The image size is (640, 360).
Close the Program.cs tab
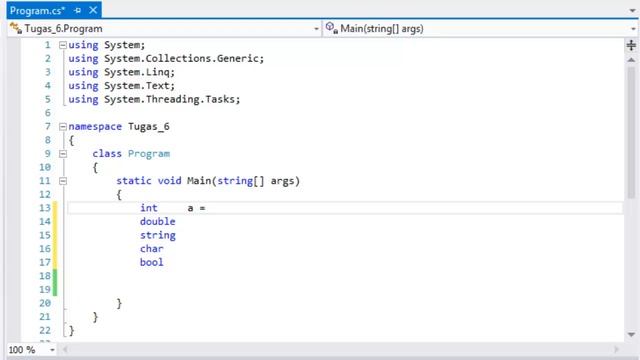pos(93,10)
